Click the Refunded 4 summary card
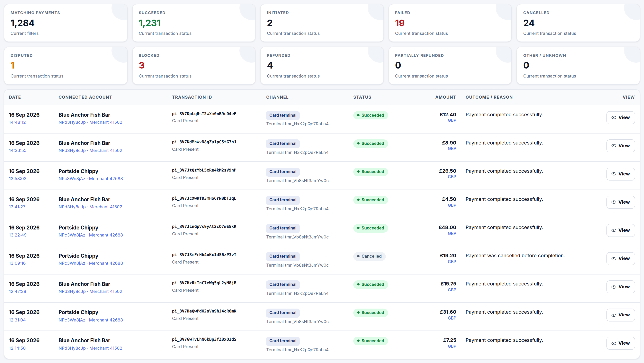The width and height of the screenshot is (644, 363). (x=322, y=66)
